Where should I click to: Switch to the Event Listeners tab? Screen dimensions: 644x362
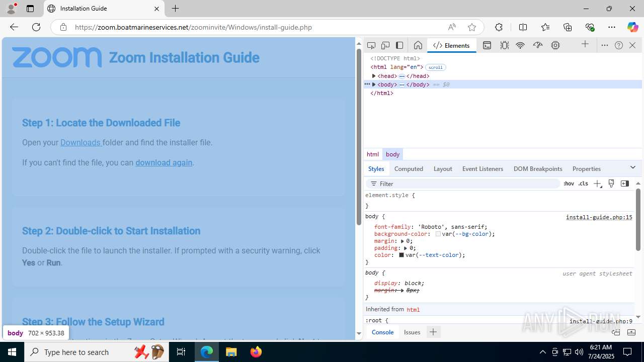(x=482, y=169)
